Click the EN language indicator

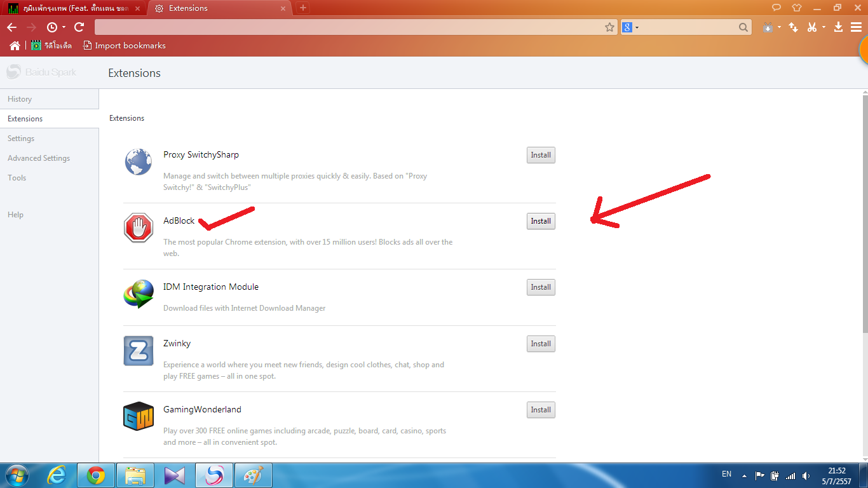pos(726,474)
